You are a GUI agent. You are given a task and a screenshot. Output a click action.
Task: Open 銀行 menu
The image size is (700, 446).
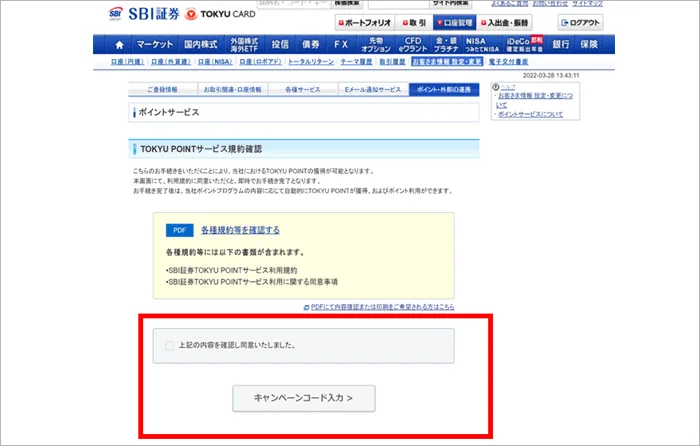(561, 44)
